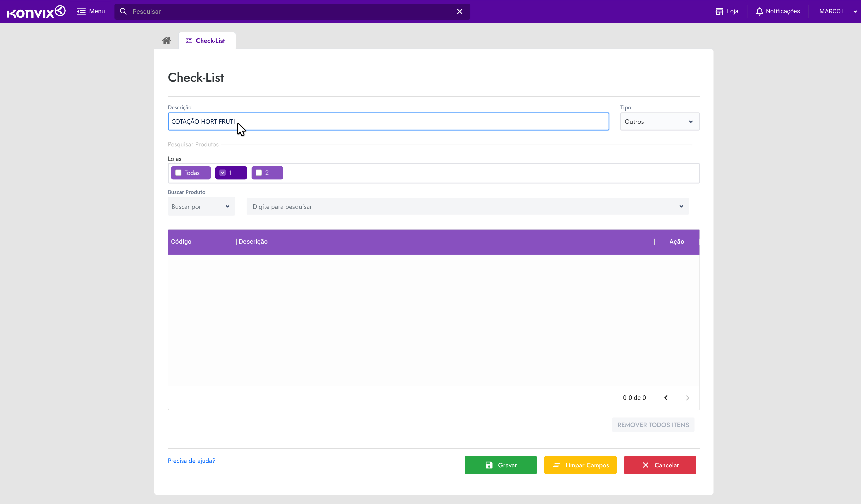Expand MARCO L... user menu
This screenshot has height=504, width=861.
click(837, 11)
